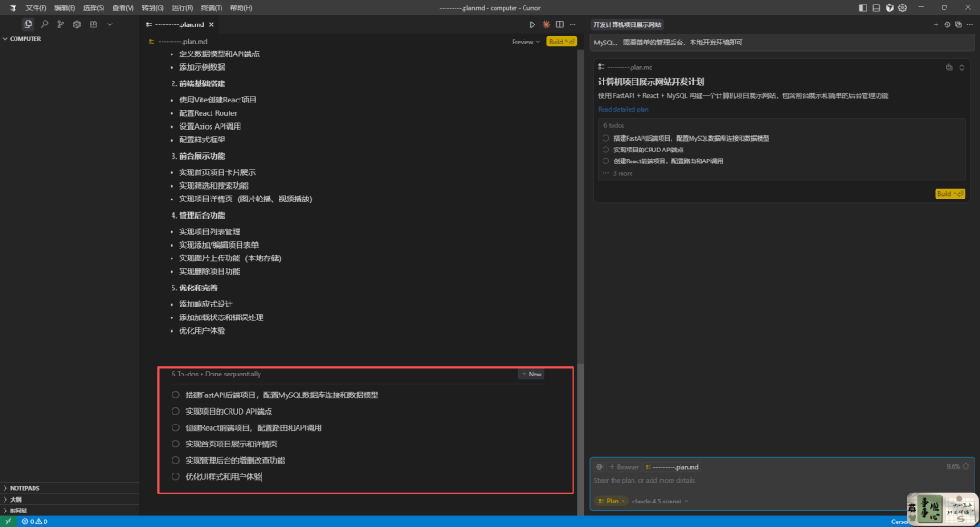Open the Preview dropdown in editor
The width and height of the screenshot is (980, 527).
(525, 42)
